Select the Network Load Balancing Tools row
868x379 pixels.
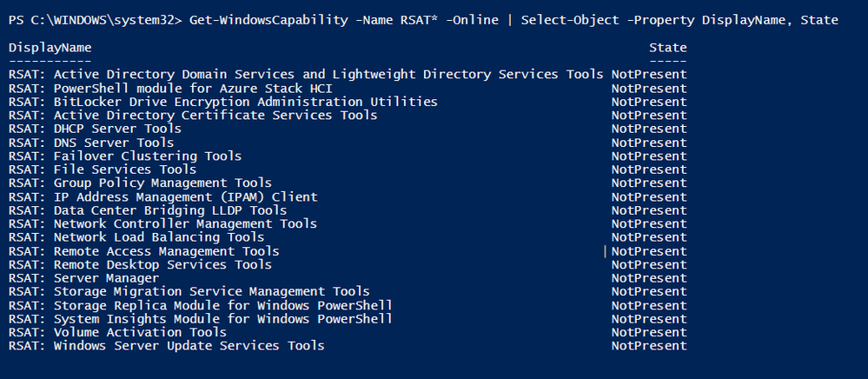click(348, 237)
